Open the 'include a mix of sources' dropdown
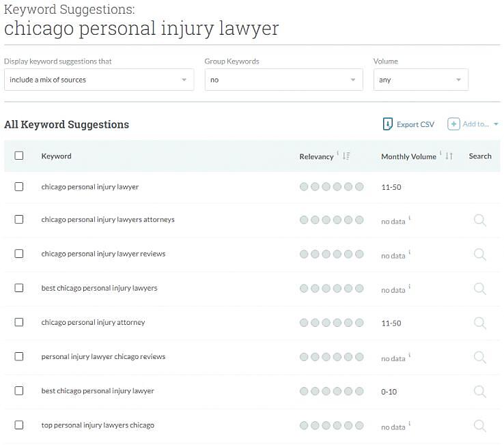Viewport: 504px width, 445px height. (98, 80)
